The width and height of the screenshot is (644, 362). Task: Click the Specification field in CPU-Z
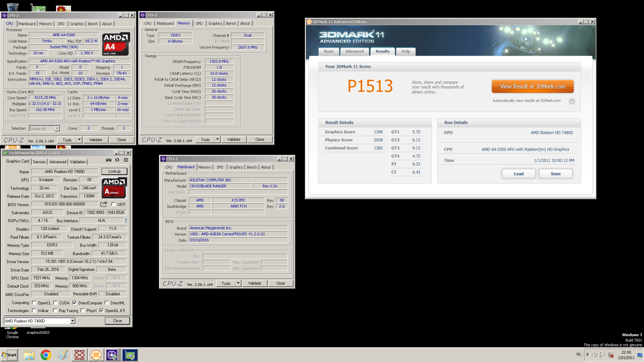[80, 61]
